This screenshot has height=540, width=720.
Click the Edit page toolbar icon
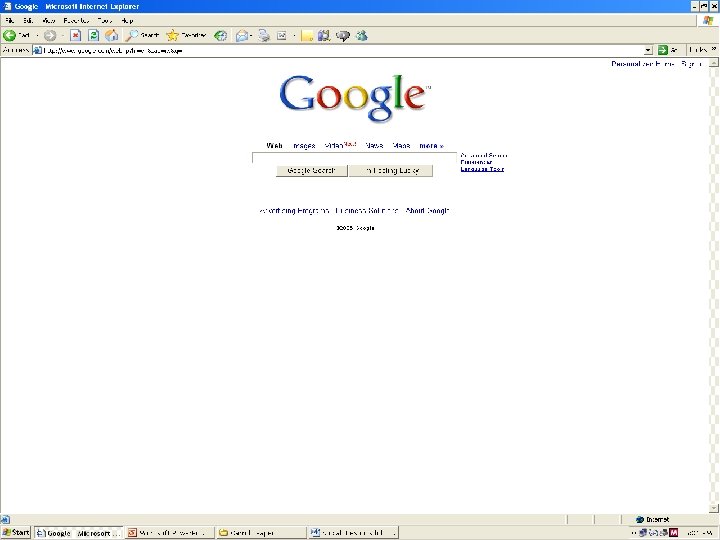[281, 35]
